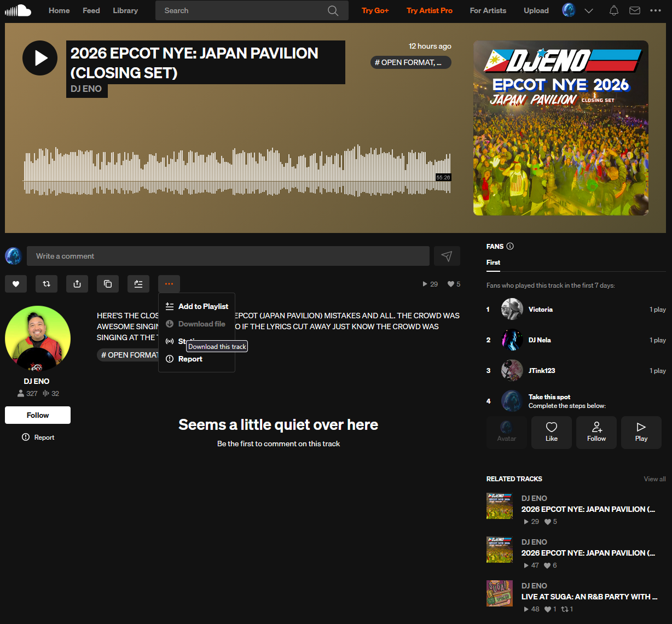Play the EPCOT NYE closing set track
672x624 pixels.
(40, 58)
